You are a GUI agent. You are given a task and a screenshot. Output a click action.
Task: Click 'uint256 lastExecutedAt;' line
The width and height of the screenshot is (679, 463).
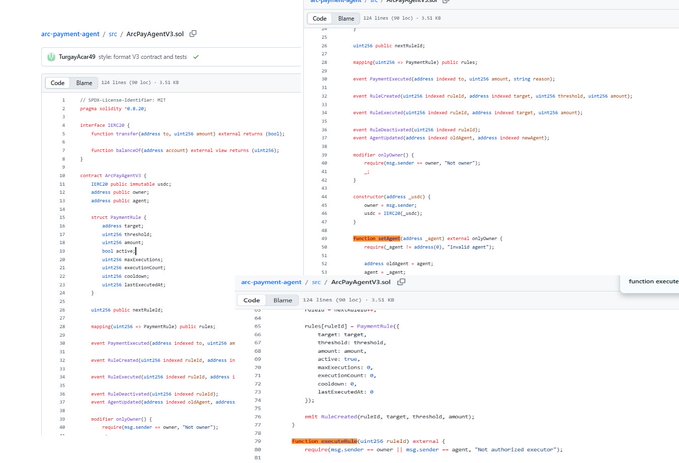(134, 285)
